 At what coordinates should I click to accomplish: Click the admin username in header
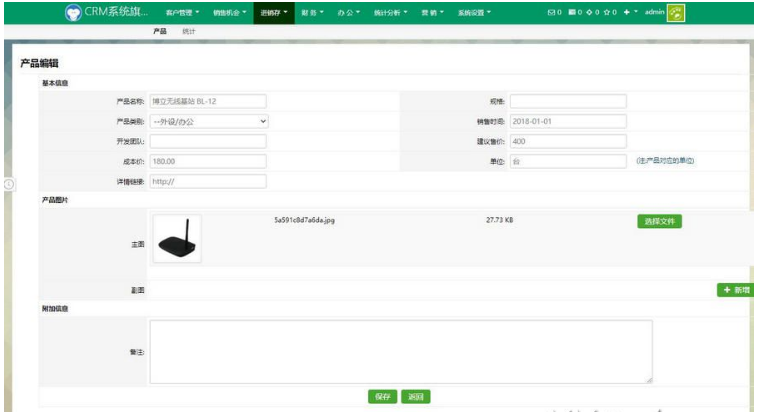[x=654, y=12]
